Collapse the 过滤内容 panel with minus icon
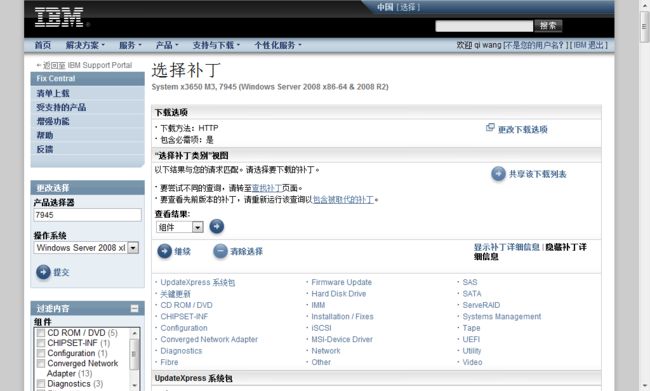 [x=134, y=308]
